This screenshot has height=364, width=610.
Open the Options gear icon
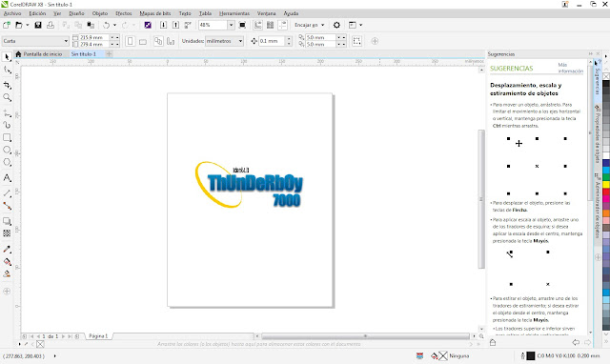pos(336,25)
